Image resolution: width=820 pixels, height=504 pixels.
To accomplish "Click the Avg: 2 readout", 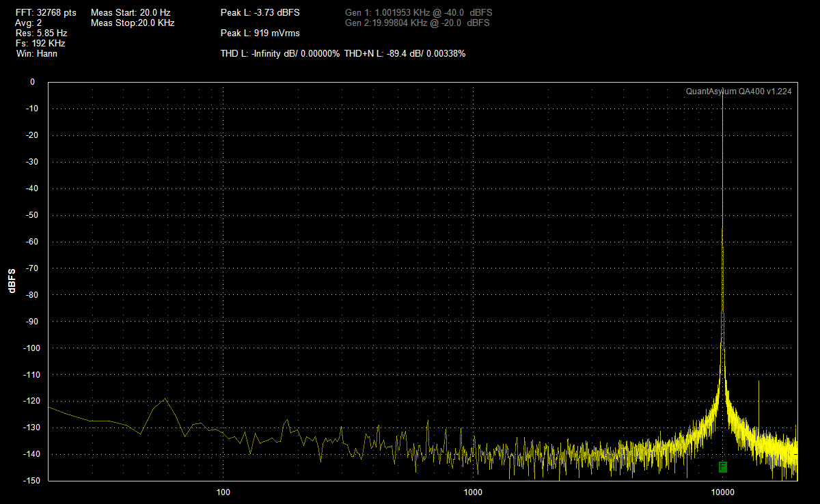I will pyautogui.click(x=29, y=23).
